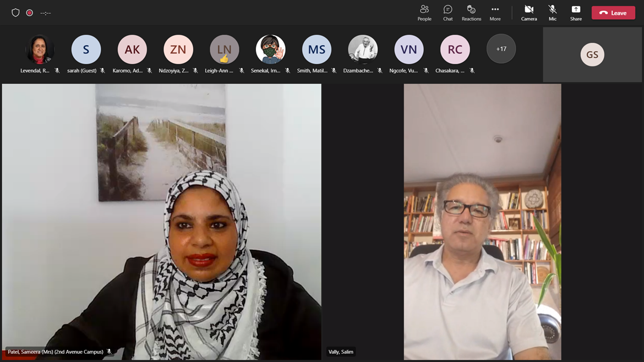The height and width of the screenshot is (362, 644).
Task: Open the Chat panel
Action: (447, 13)
